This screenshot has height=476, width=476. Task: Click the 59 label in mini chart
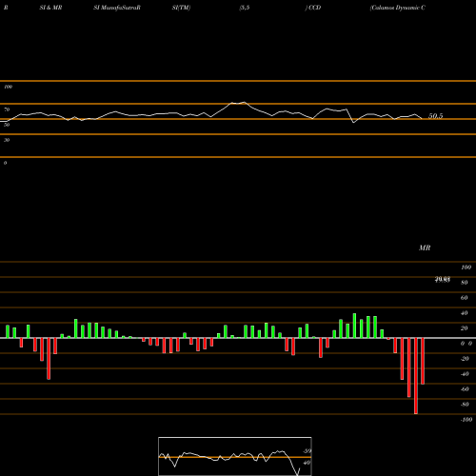point(307,451)
